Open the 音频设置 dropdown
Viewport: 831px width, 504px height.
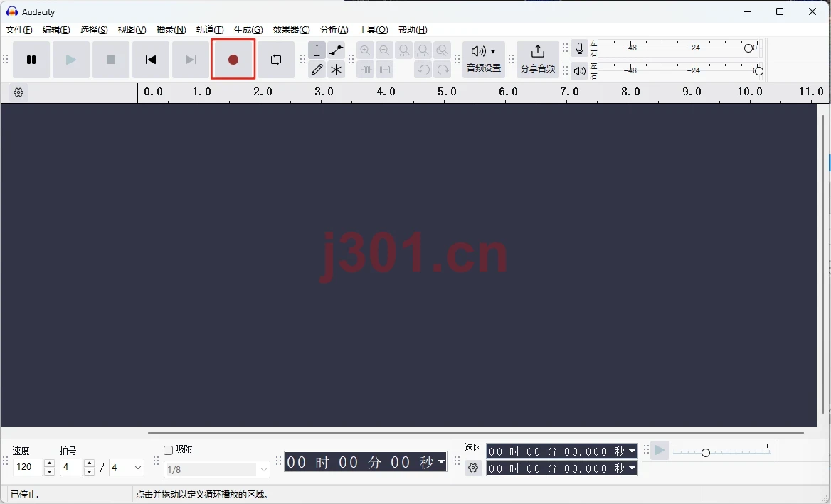(483, 59)
